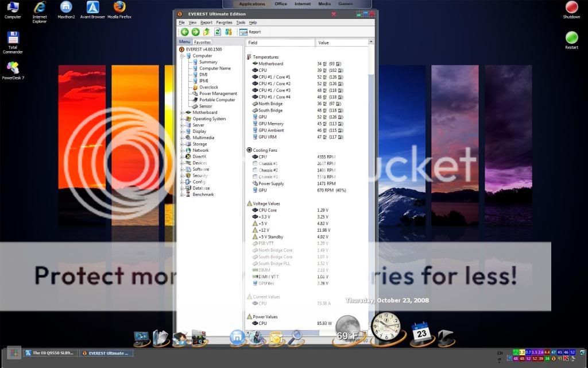Open the Computer desktop icon
588x368 pixels.
tap(13, 10)
